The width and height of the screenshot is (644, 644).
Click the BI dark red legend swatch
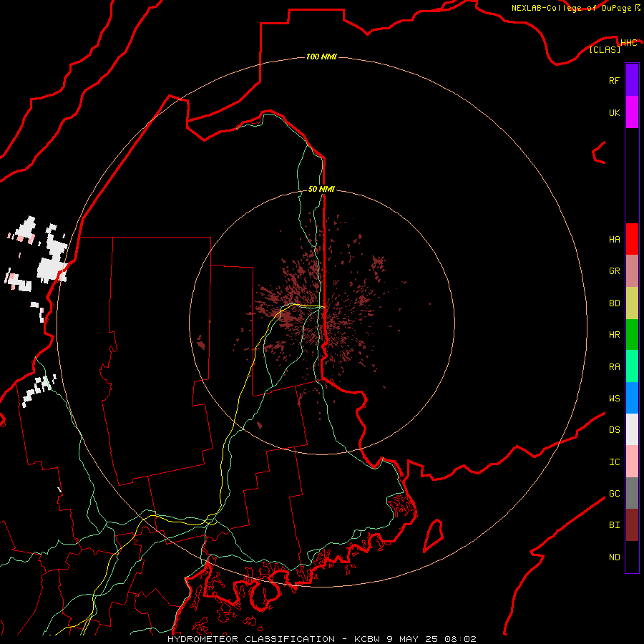click(x=632, y=525)
